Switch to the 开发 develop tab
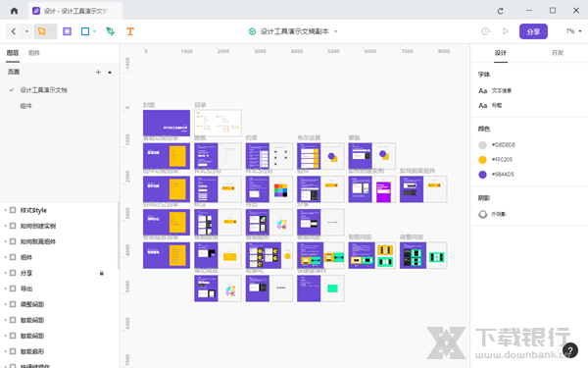The height and width of the screenshot is (368, 588). pos(558,53)
